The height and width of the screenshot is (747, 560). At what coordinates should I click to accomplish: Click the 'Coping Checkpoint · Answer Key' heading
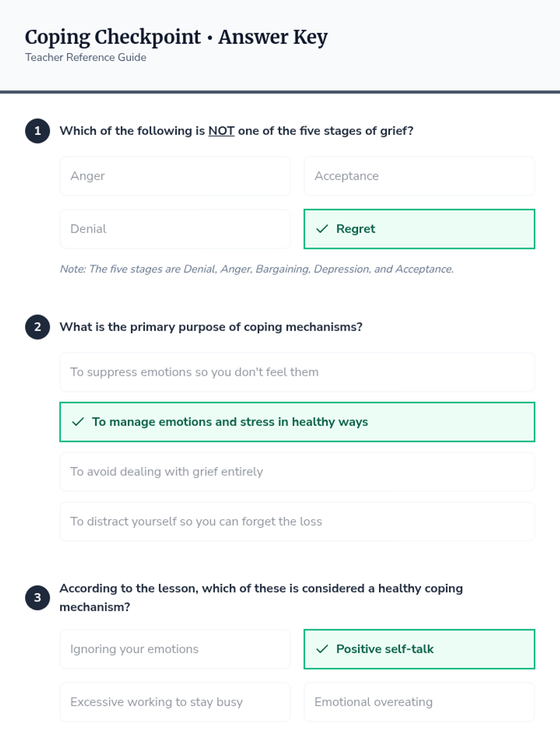(176, 37)
